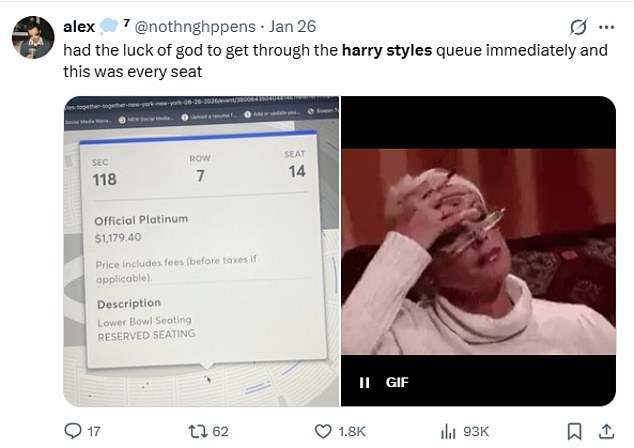
Task: Click the views bar chart icon
Action: tap(448, 431)
